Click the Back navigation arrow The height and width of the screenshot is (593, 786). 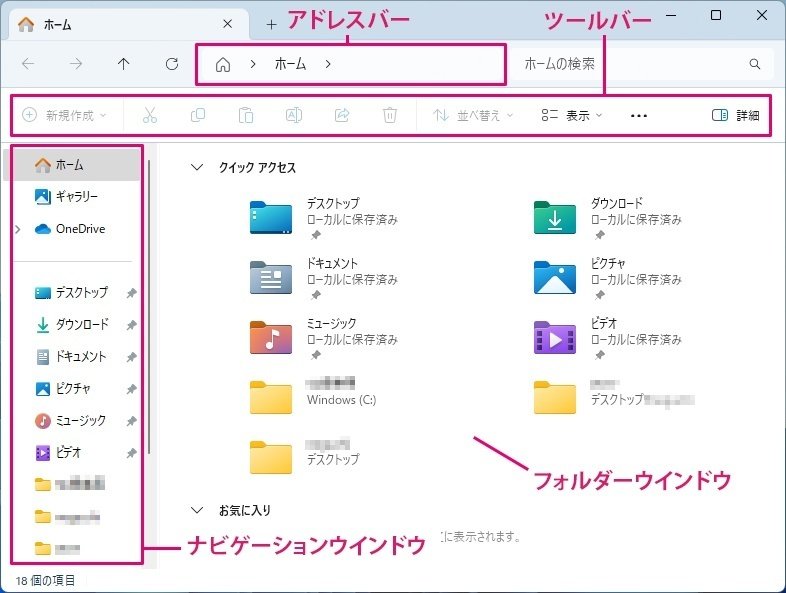[28, 64]
